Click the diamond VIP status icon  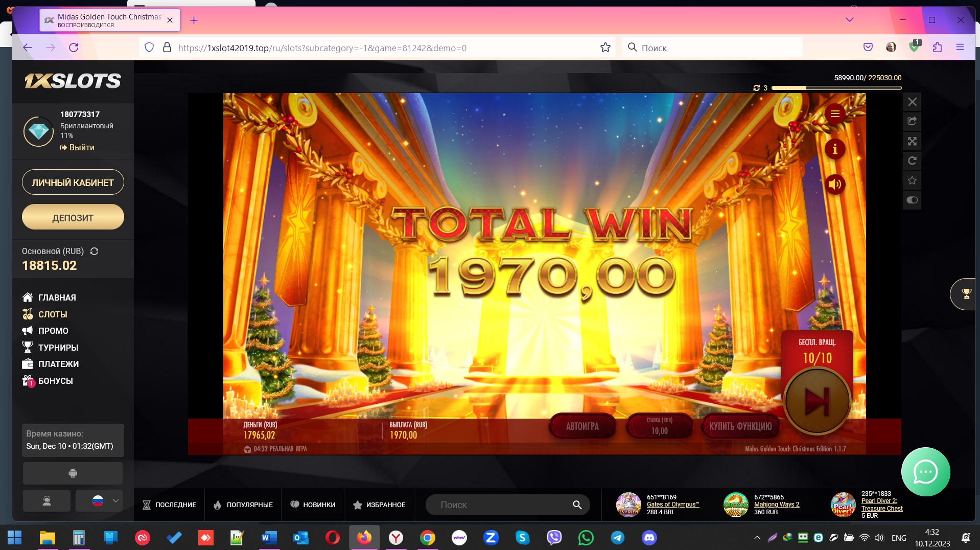(x=39, y=131)
